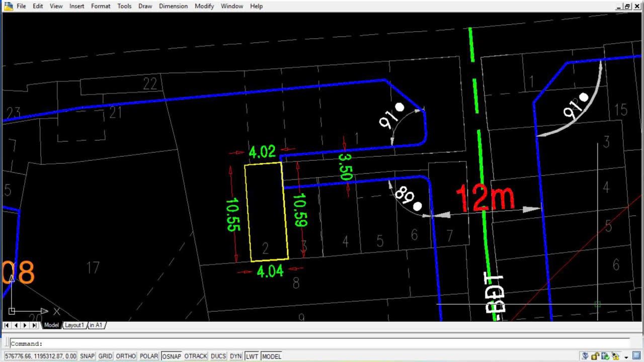Viewport: 644px width, 362px height.
Task: Click the communication center satellite icon
Action: coord(585,356)
